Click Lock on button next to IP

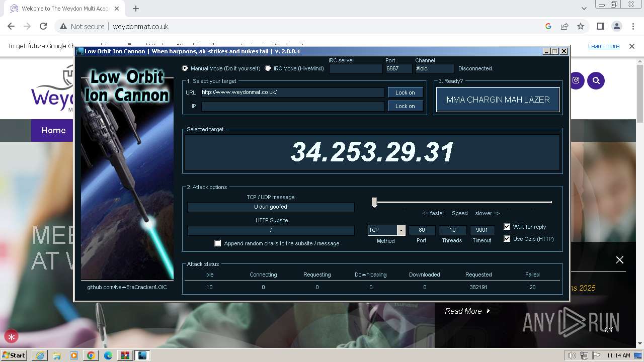(x=405, y=106)
